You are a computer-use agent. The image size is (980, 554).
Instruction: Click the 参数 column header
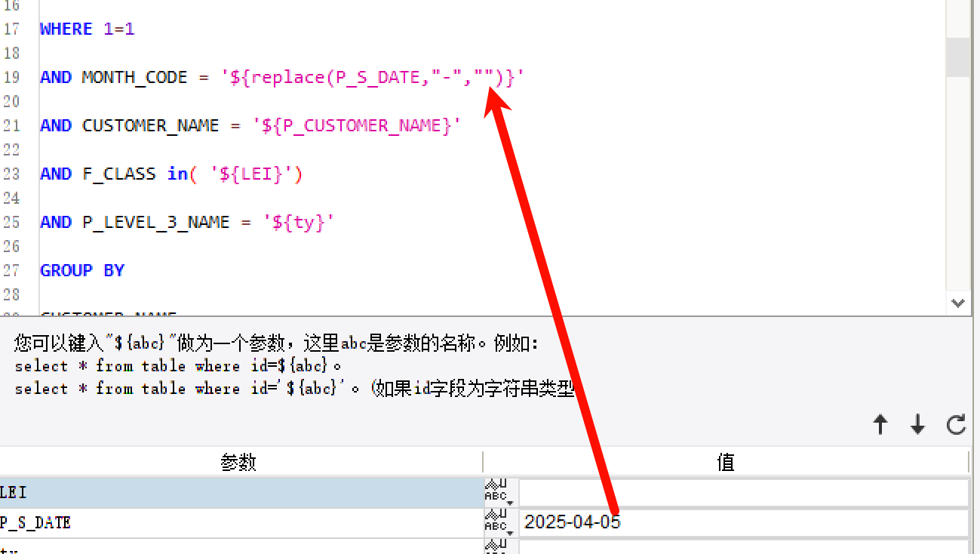240,462
